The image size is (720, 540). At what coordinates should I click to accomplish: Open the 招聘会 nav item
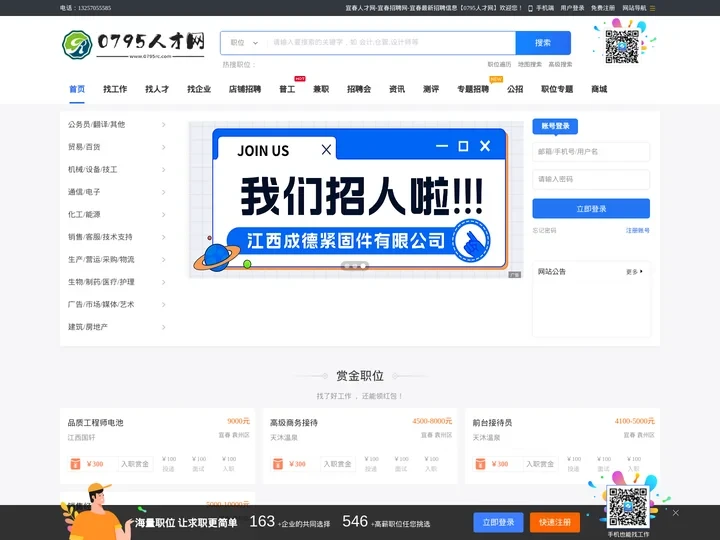click(x=359, y=89)
